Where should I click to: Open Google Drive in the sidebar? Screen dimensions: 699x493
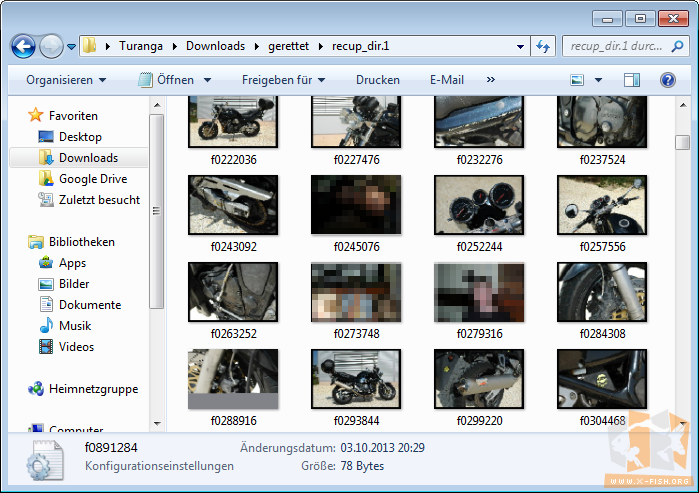pyautogui.click(x=83, y=179)
